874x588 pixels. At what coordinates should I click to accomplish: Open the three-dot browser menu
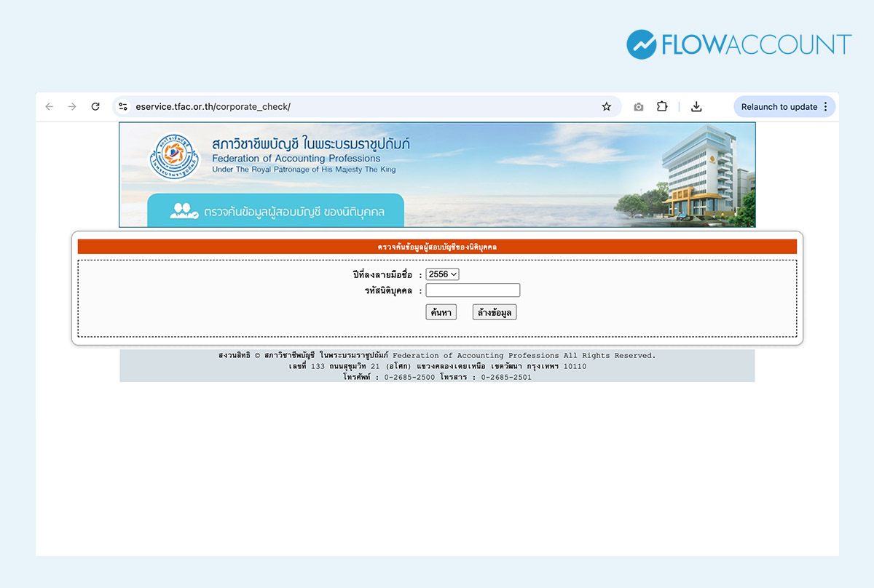[825, 107]
